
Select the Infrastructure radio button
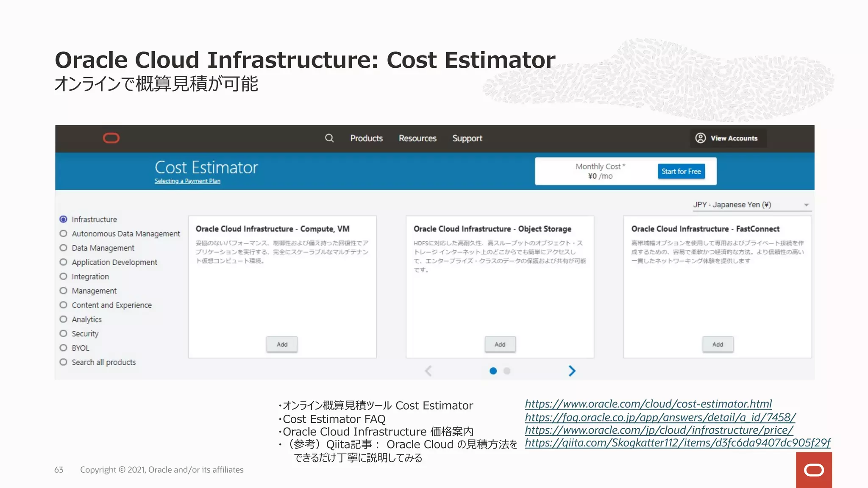[x=64, y=219]
